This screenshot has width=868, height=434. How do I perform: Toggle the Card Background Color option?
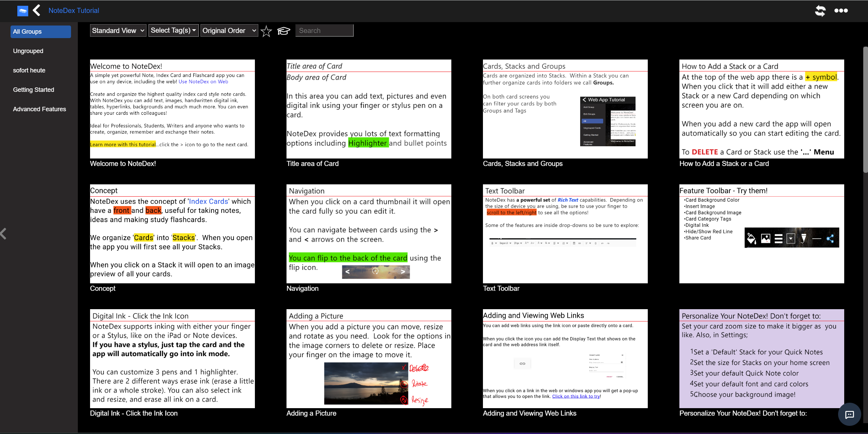click(751, 239)
